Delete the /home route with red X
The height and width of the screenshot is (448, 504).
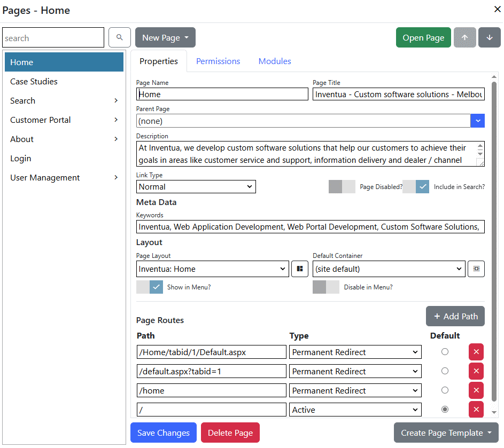(476, 390)
